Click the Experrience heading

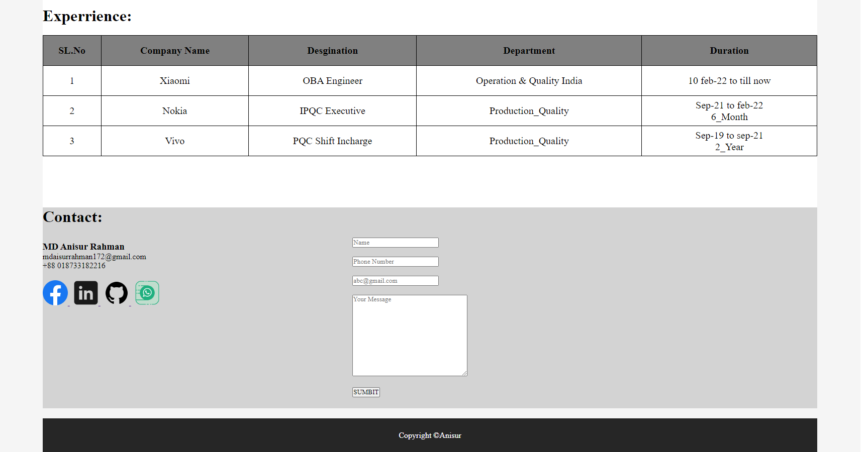click(x=87, y=16)
